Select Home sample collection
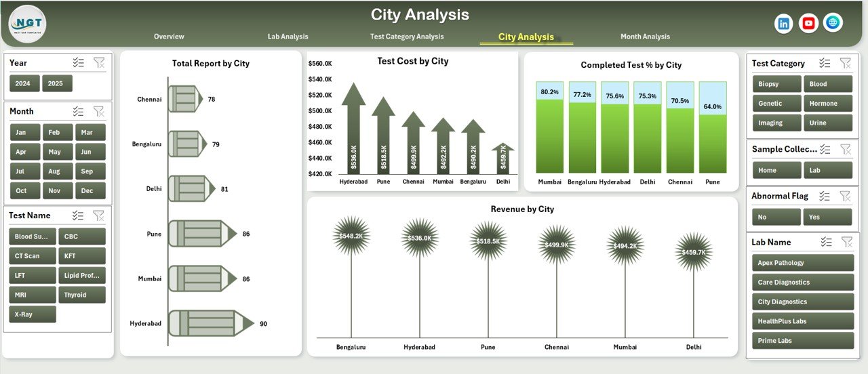This screenshot has width=868, height=374. coord(777,170)
